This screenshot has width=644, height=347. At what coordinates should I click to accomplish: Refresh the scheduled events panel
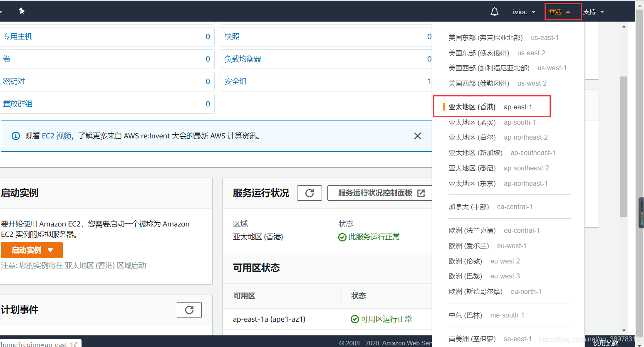[x=189, y=310]
